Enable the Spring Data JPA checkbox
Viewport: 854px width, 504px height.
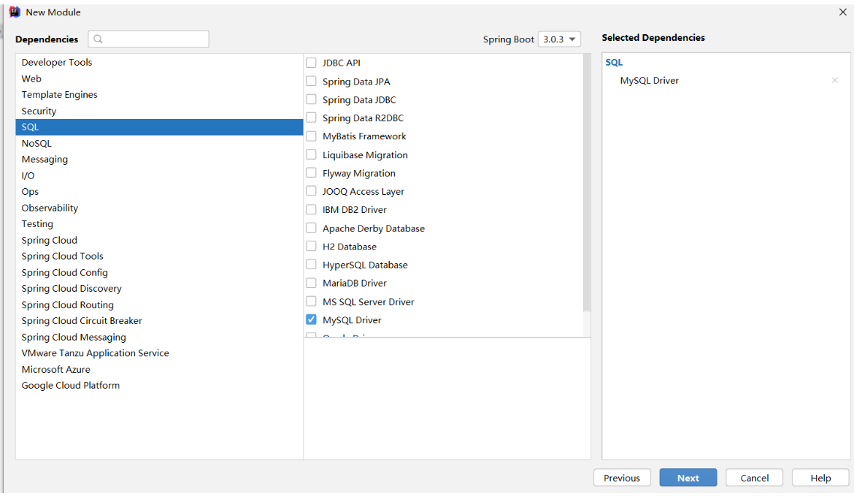point(312,81)
